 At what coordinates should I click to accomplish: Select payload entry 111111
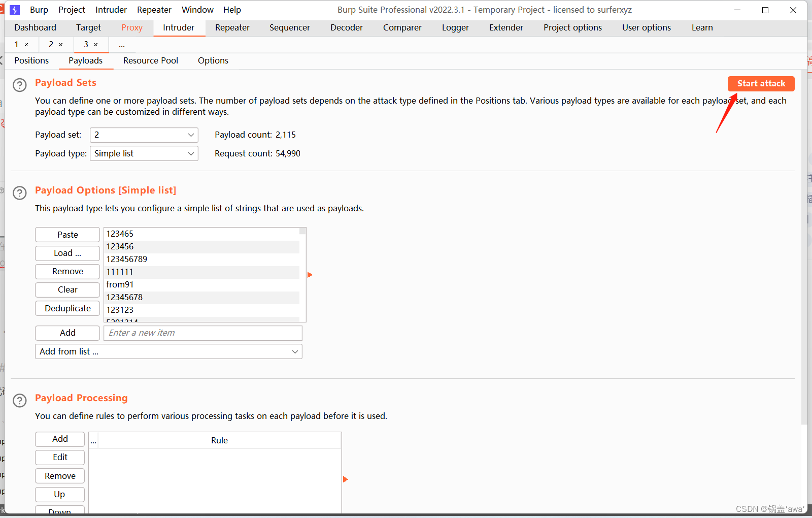tap(201, 272)
